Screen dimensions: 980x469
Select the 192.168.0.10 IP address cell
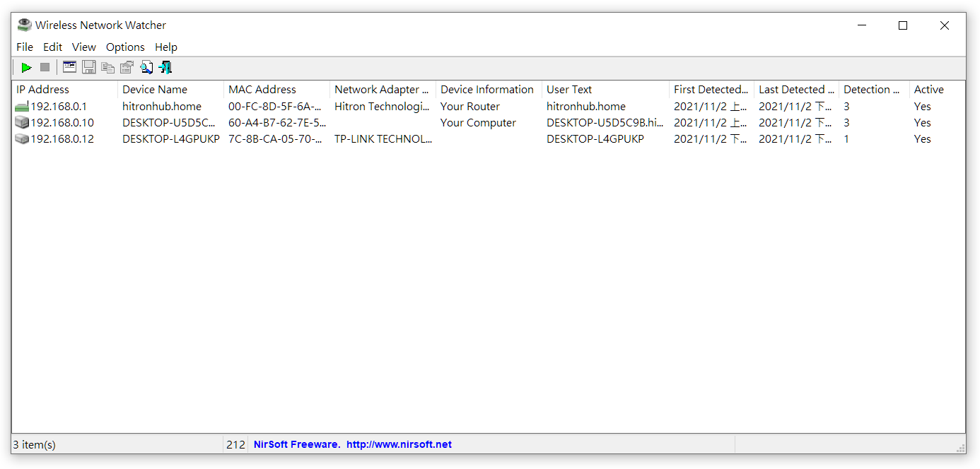tap(62, 123)
